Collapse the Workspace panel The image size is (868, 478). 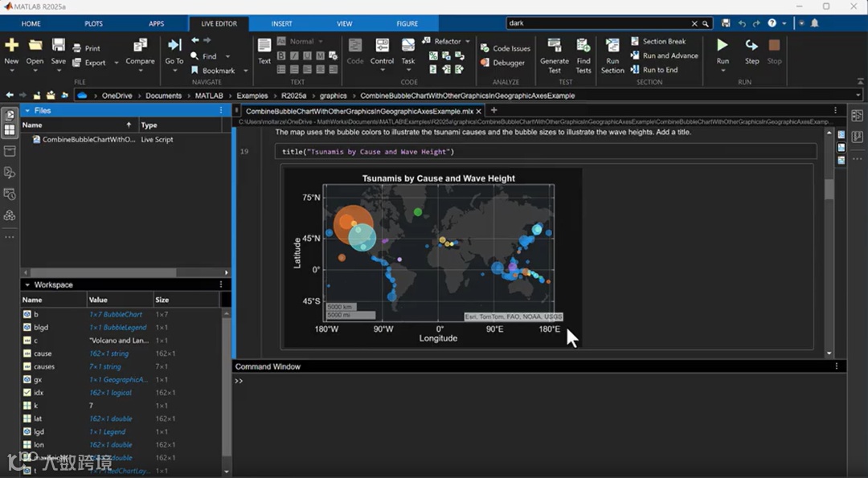click(27, 285)
